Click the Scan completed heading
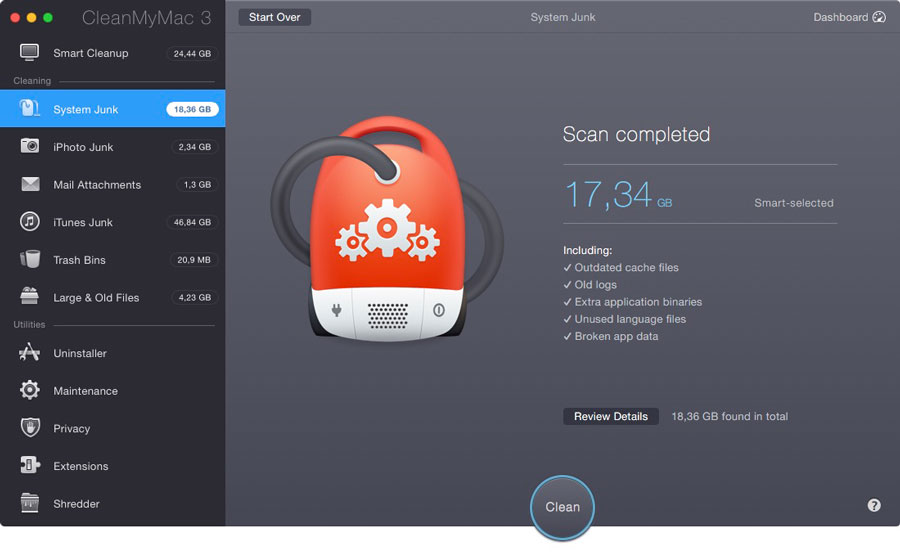 [637, 134]
